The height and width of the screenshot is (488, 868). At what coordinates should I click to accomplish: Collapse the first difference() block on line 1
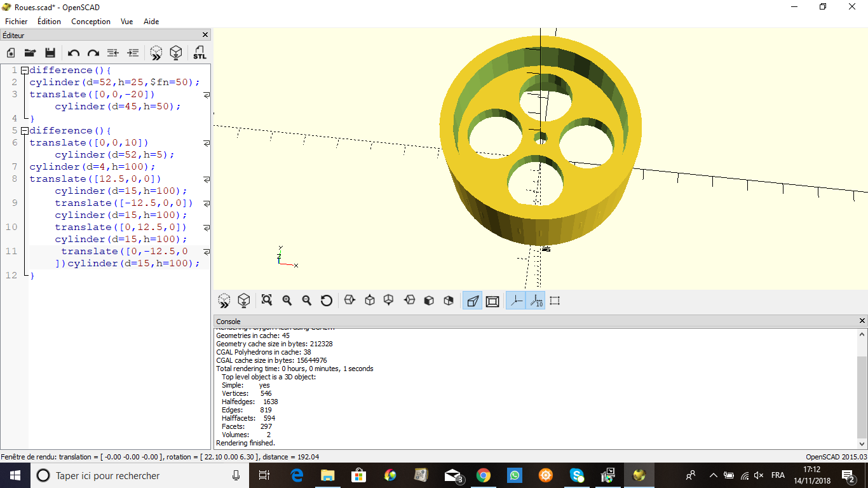tap(24, 71)
